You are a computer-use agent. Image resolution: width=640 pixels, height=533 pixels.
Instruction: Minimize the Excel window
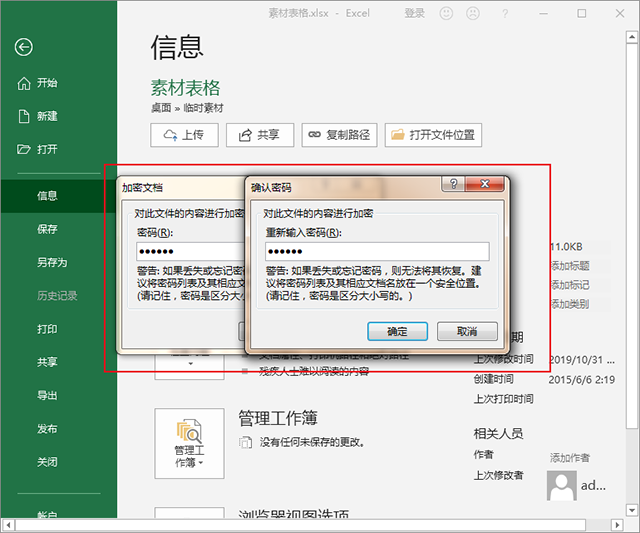(544, 13)
